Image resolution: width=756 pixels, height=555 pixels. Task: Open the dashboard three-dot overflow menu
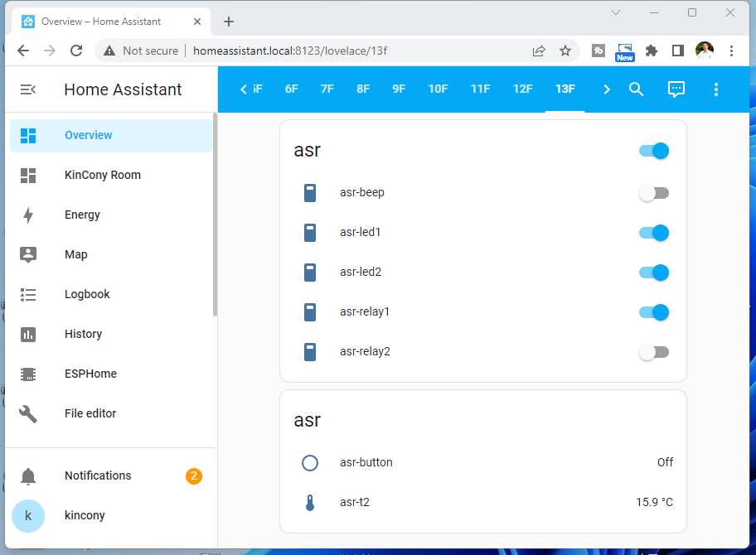pos(716,89)
